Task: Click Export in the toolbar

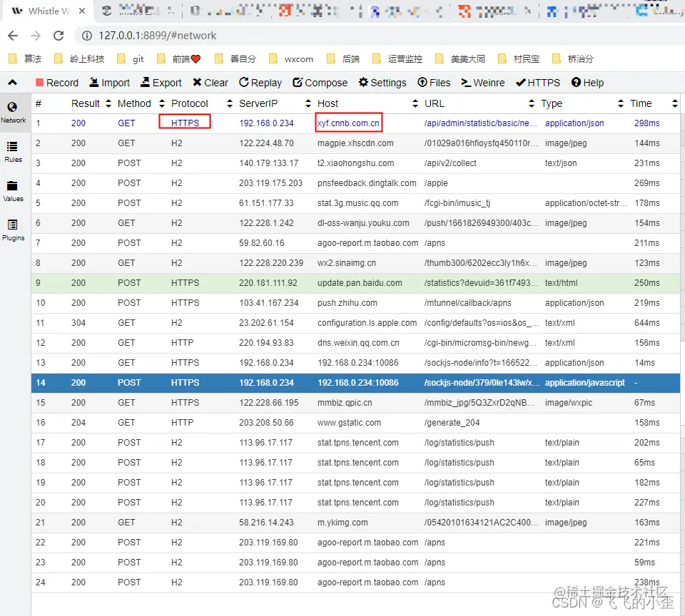Action: click(x=161, y=83)
